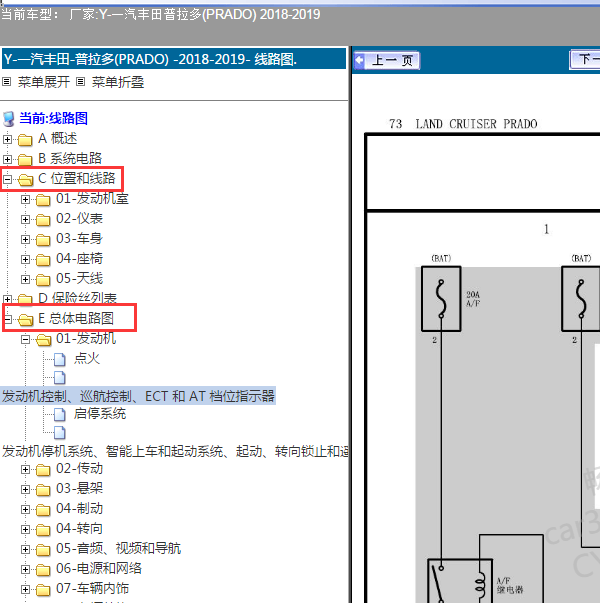This screenshot has width=600, height=603.
Task: Expand the 04-制动 node
Action: click(x=25, y=509)
